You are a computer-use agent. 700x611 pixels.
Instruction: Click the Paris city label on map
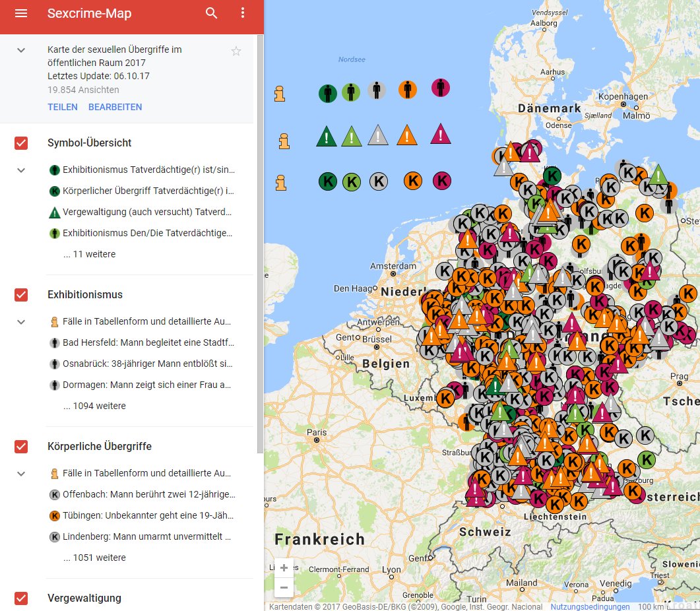tap(317, 432)
